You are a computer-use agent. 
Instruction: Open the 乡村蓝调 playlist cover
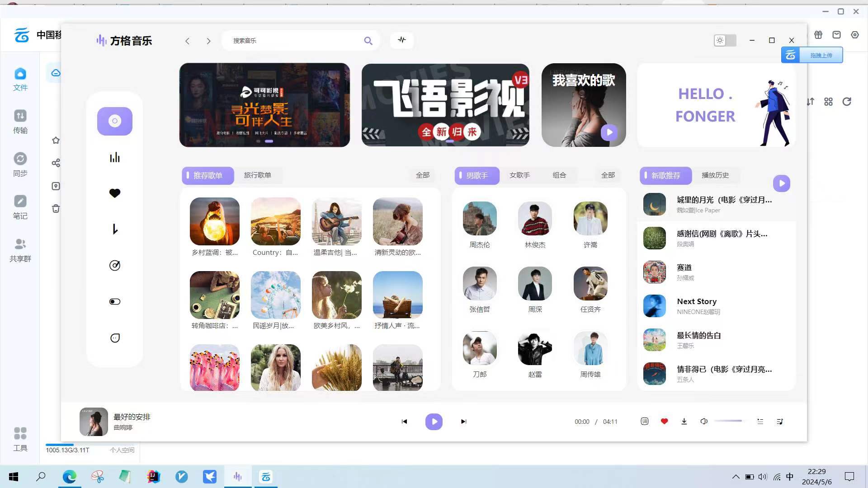tap(215, 221)
